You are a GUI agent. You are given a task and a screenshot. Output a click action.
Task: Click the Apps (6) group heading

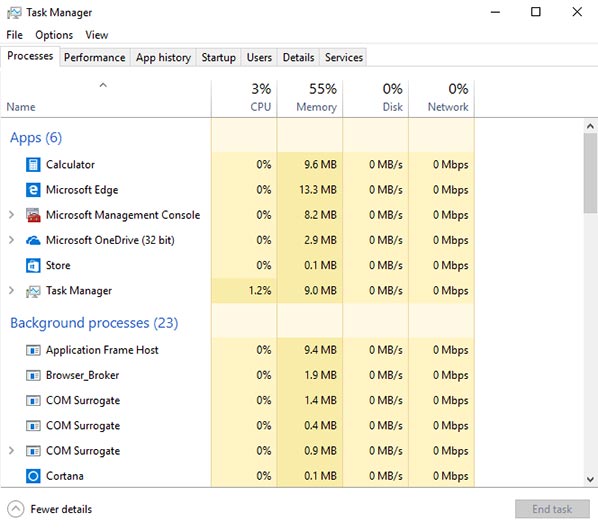point(36,138)
